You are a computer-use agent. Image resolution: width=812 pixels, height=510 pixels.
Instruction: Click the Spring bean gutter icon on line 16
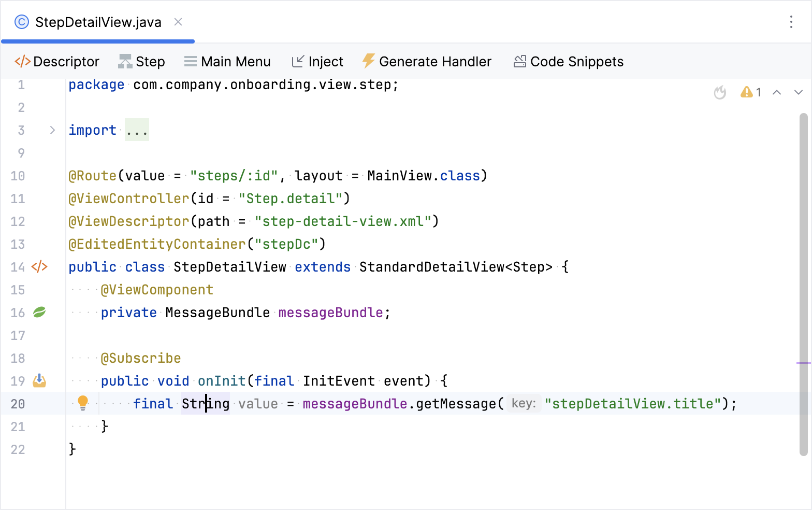[39, 313]
